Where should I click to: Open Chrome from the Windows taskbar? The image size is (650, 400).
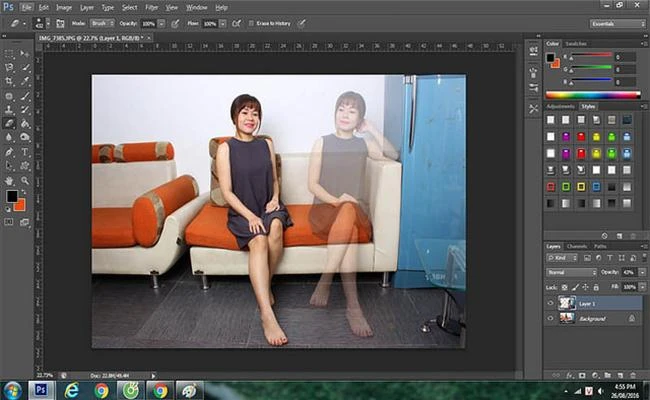[102, 390]
